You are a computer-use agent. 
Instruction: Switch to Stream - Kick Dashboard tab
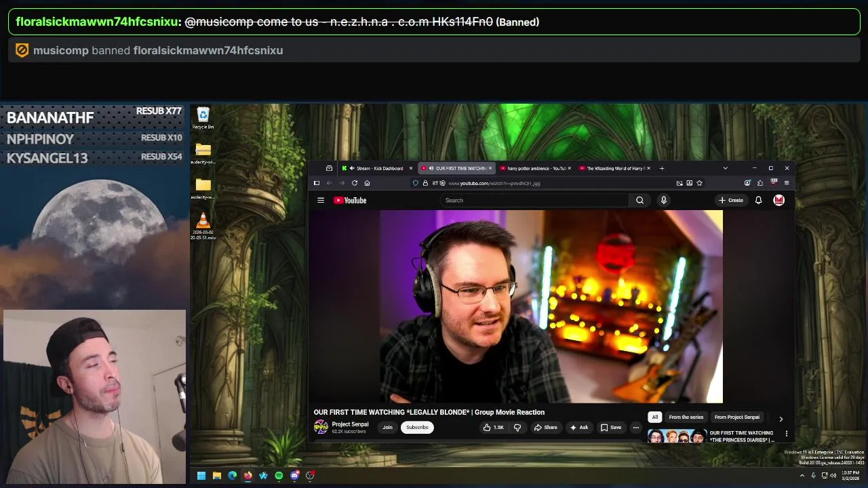tap(378, 168)
